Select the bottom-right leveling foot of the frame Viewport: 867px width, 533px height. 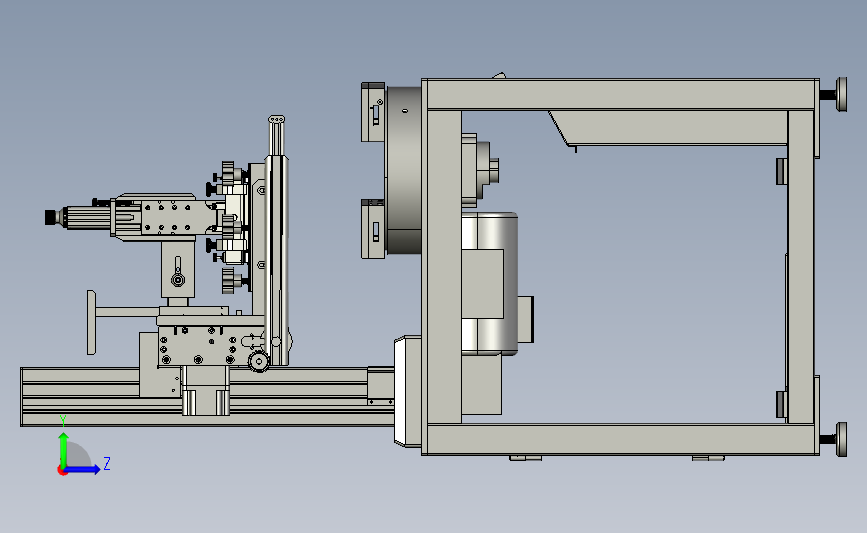pyautogui.click(x=834, y=440)
